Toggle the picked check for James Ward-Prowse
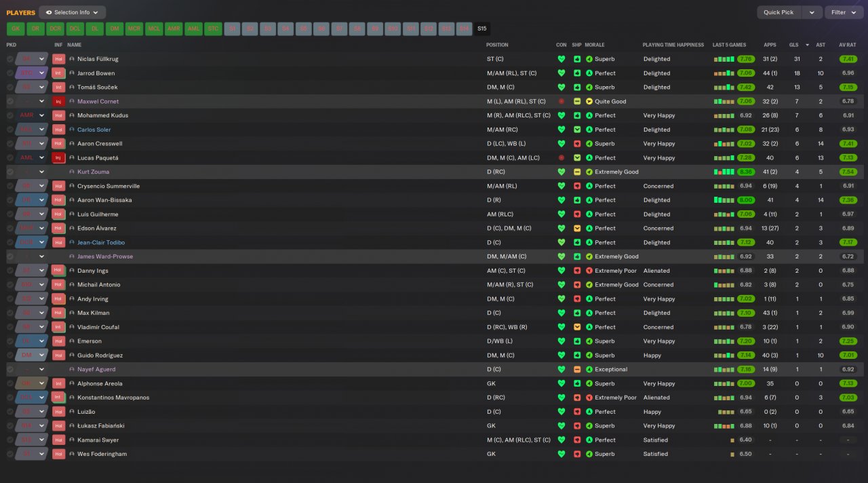The width and height of the screenshot is (868, 483). (10, 256)
